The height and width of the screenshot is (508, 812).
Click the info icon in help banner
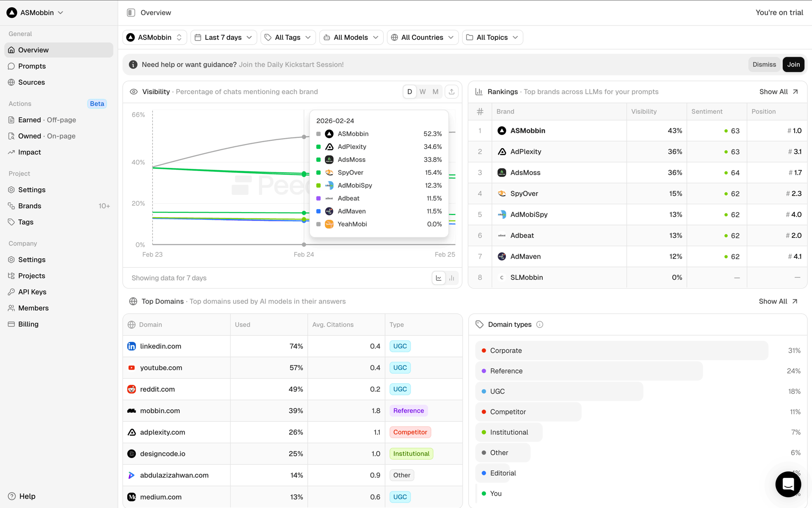click(x=133, y=64)
